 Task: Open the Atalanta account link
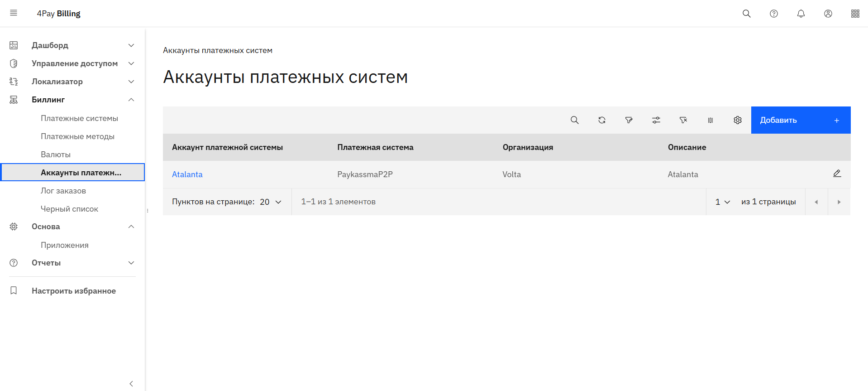click(187, 174)
